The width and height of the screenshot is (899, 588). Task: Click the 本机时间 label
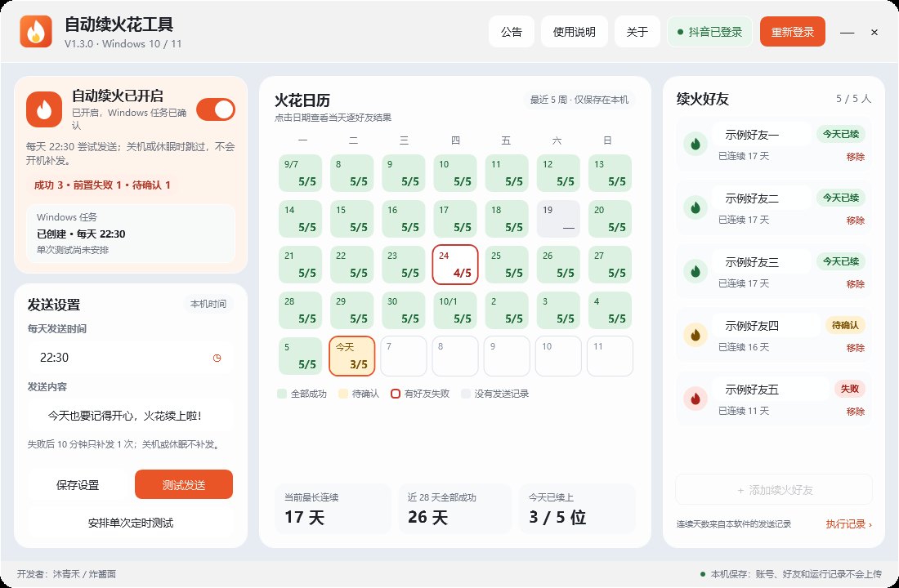point(208,304)
